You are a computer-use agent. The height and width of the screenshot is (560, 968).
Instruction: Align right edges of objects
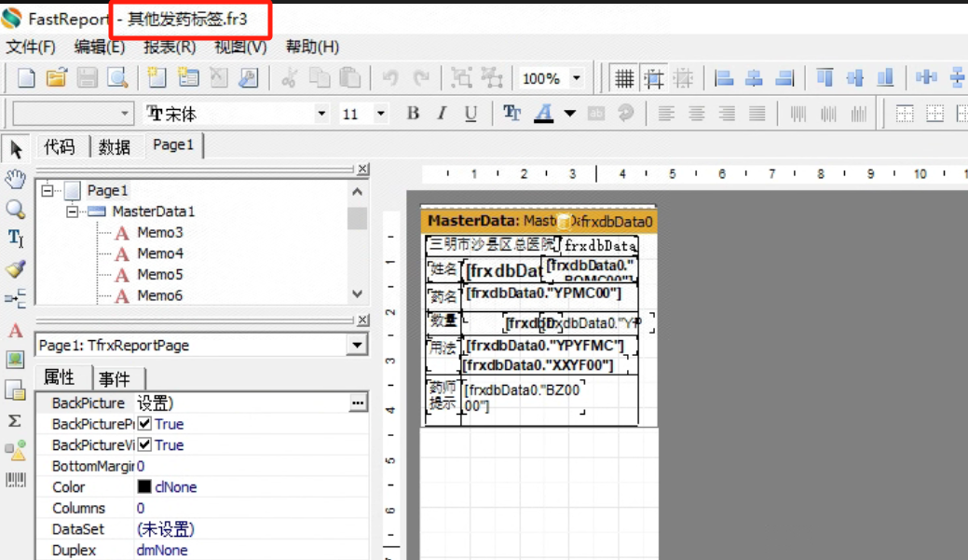(x=784, y=78)
